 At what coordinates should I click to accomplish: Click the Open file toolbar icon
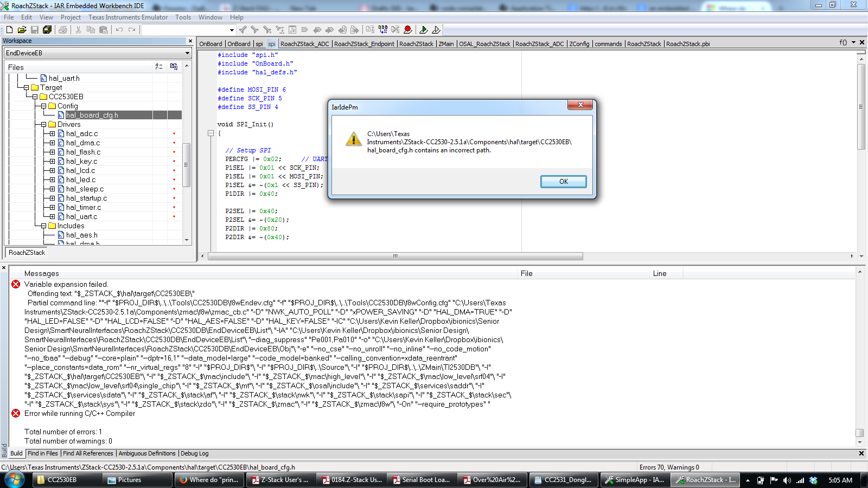pyautogui.click(x=22, y=30)
